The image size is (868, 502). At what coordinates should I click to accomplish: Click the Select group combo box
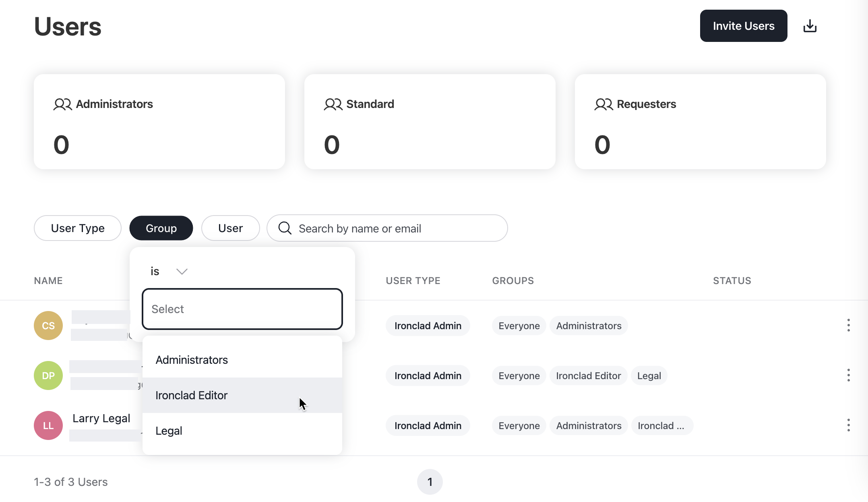point(242,309)
